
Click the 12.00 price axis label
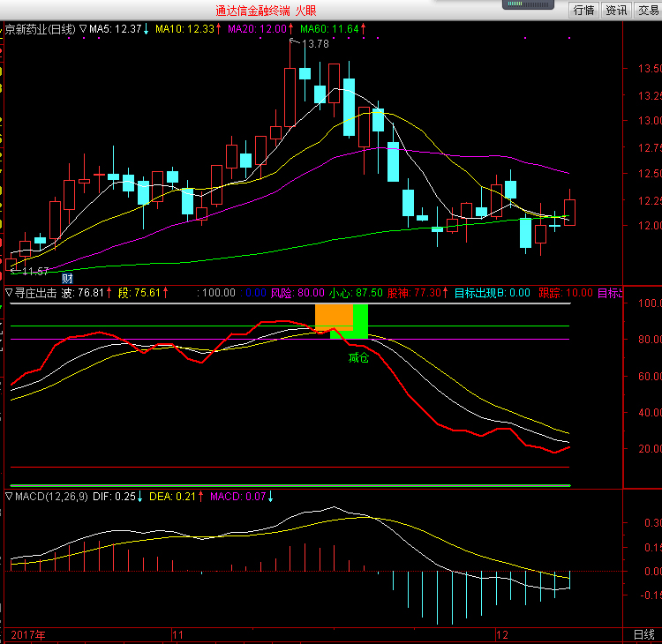coord(650,225)
